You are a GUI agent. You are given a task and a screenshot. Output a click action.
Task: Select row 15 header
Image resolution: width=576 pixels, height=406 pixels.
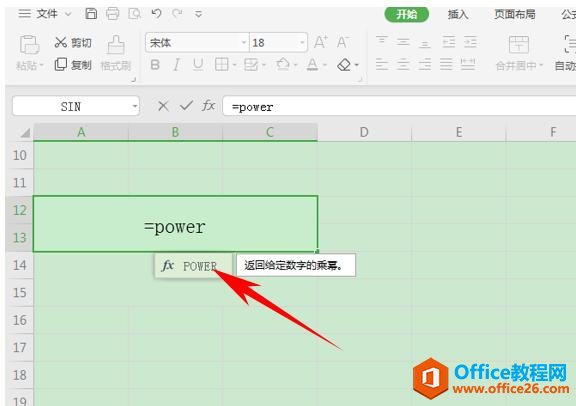point(19,292)
